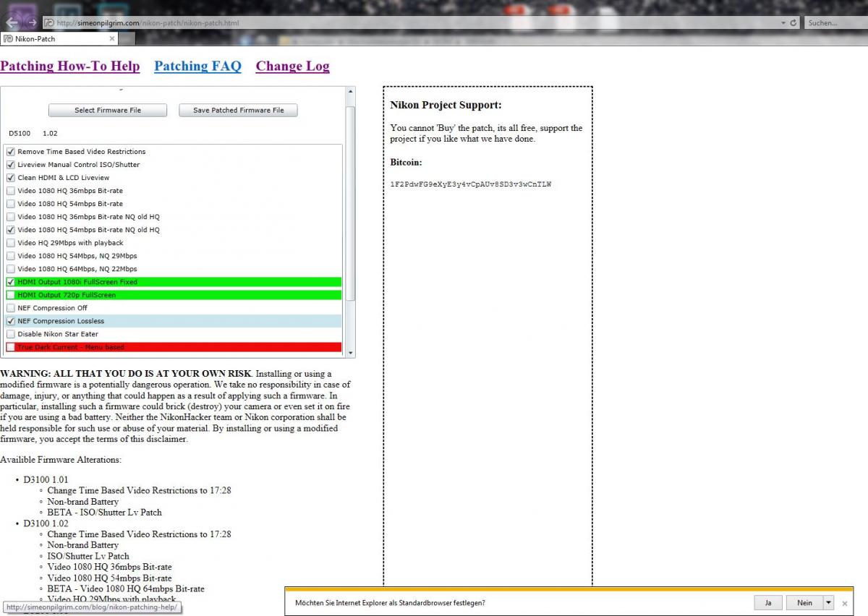Click the Save Patched Firmware File button
Viewport: 868px width, 616px height.
(x=238, y=110)
